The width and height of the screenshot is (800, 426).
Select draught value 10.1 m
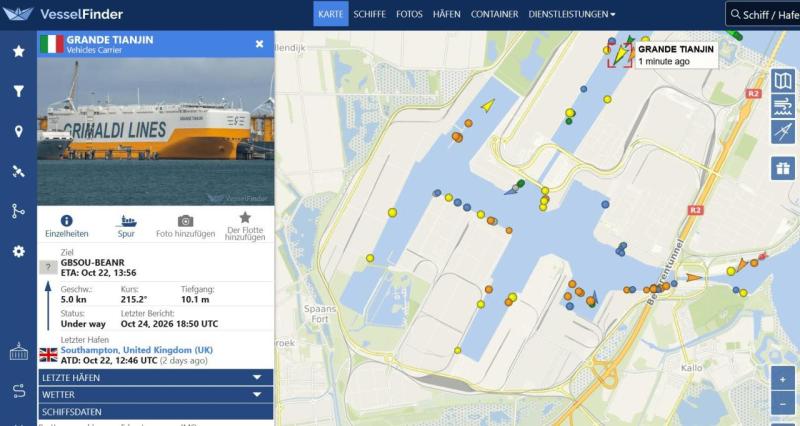click(195, 299)
